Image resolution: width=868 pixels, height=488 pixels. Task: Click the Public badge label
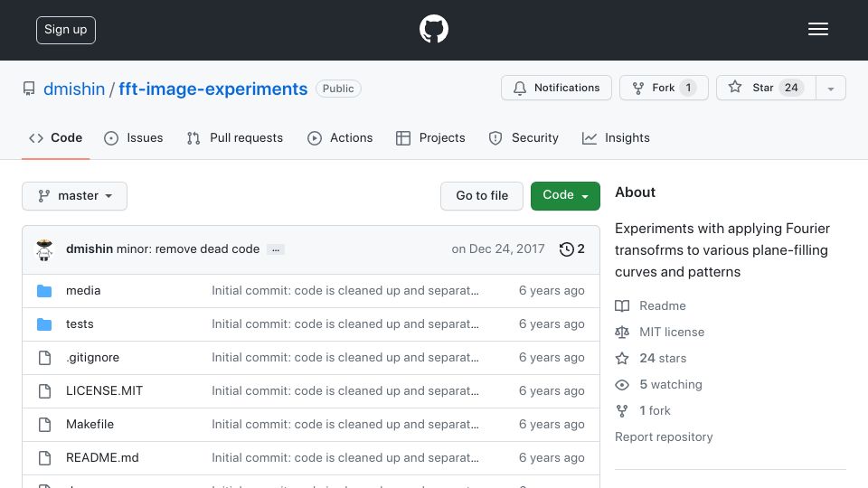(x=338, y=89)
